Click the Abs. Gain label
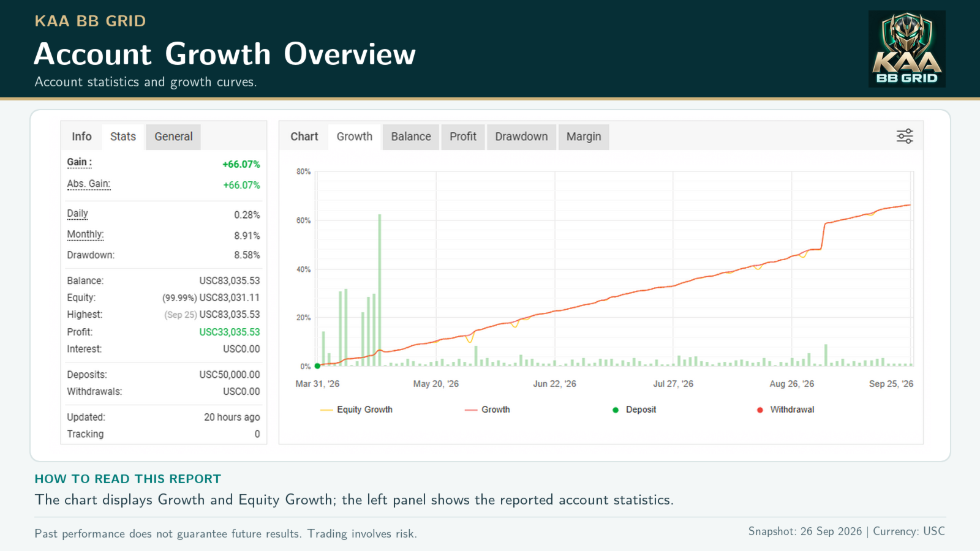This screenshot has width=980, height=551. (89, 184)
